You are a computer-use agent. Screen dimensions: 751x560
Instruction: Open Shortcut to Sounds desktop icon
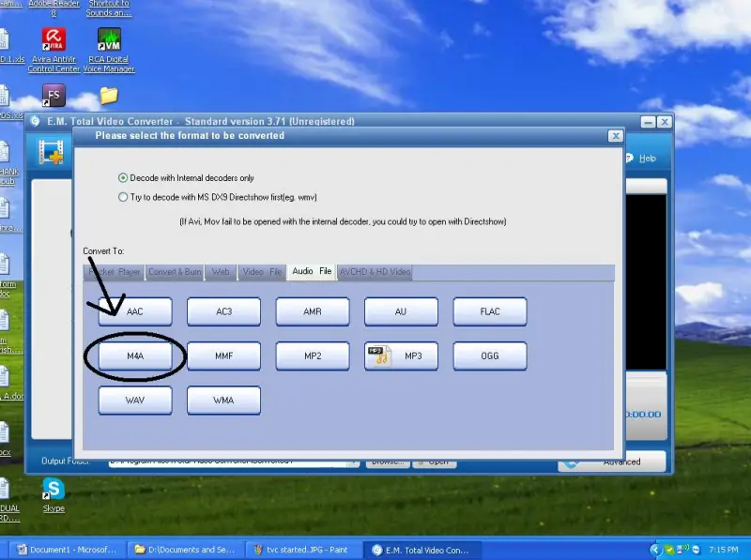(109, 8)
